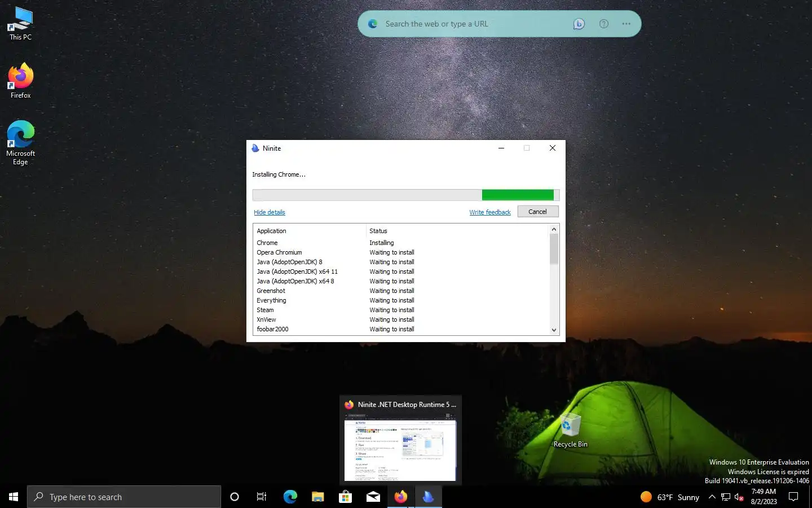The width and height of the screenshot is (812, 508).
Task: Minimize the Ninite window
Action: point(501,148)
